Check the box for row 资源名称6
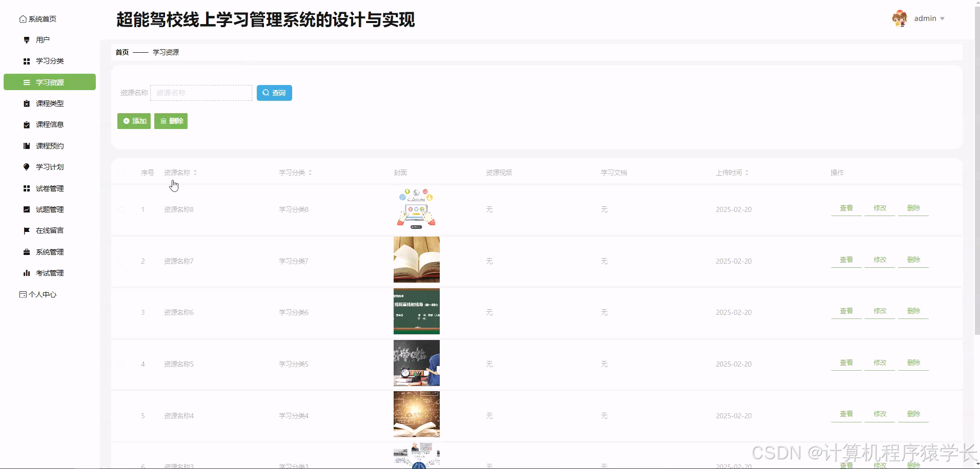 121,313
